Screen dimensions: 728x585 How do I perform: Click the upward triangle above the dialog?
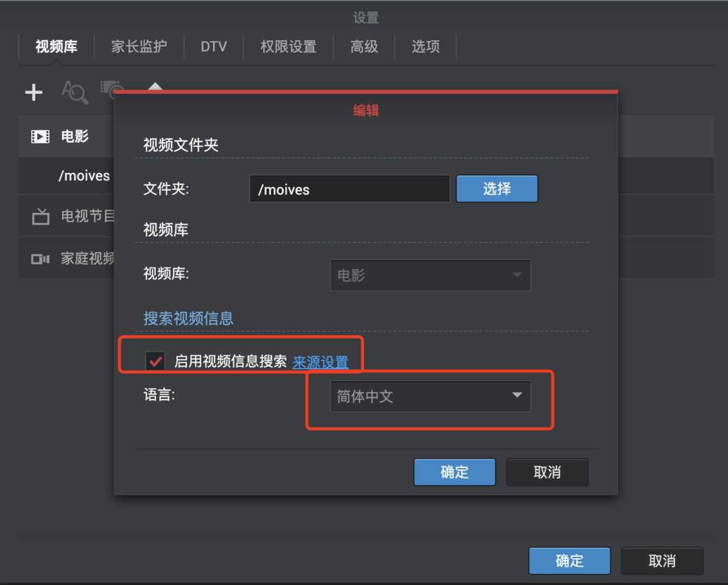point(155,85)
